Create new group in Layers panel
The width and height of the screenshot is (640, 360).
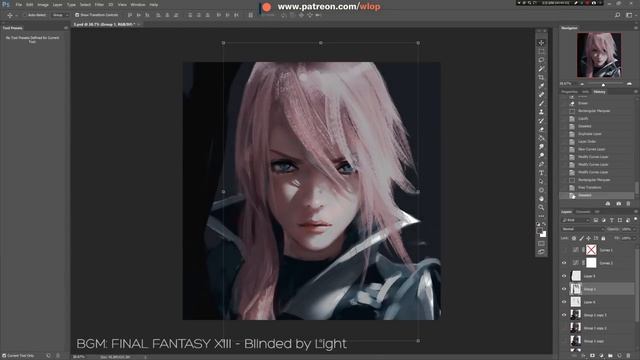pyautogui.click(x=610, y=356)
